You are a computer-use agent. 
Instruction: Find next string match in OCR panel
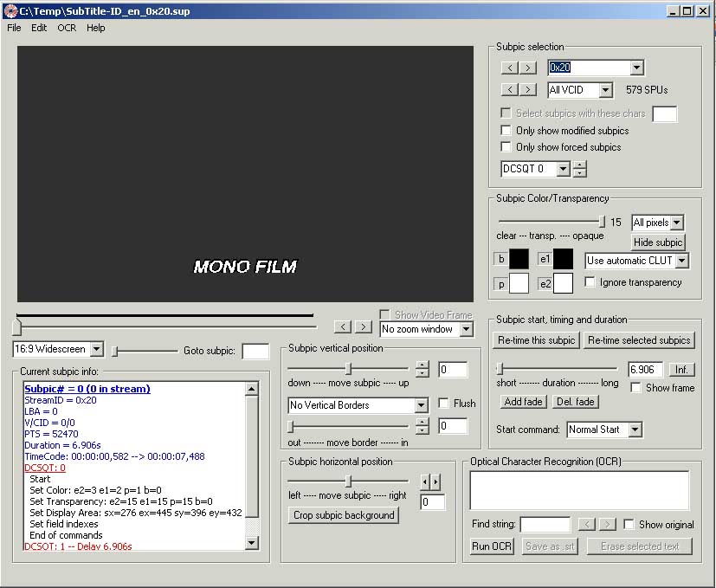click(x=607, y=524)
